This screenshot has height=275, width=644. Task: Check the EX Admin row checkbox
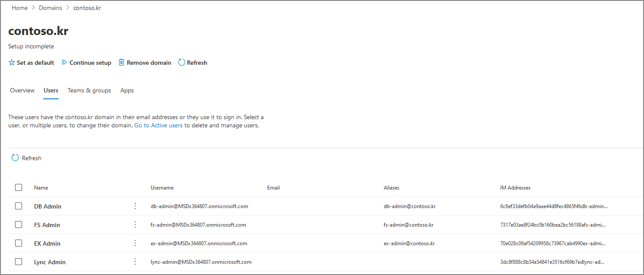[19, 243]
